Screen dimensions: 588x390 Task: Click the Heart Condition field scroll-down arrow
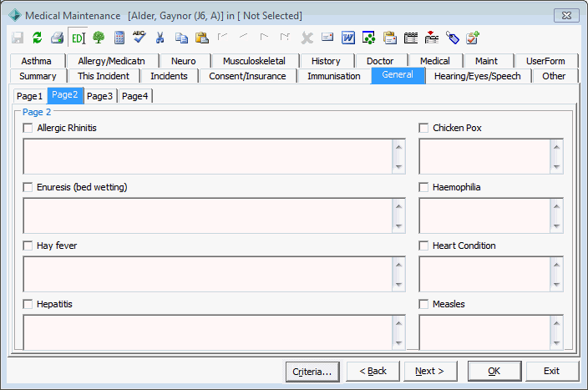point(556,284)
